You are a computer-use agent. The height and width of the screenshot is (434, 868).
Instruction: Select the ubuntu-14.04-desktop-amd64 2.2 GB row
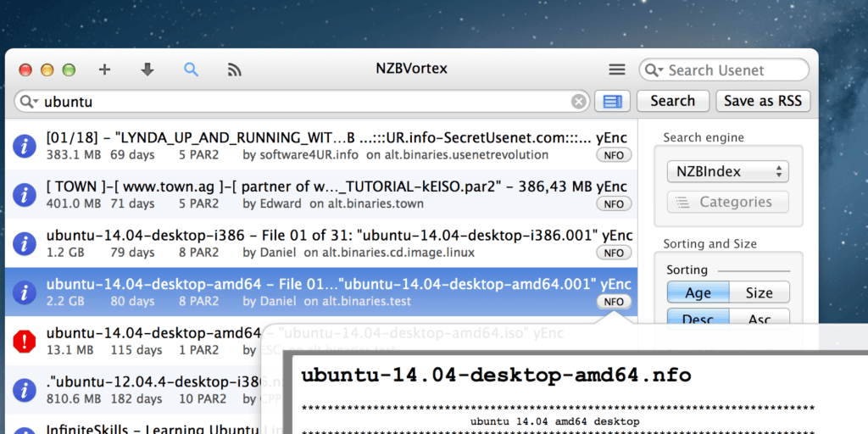click(322, 292)
